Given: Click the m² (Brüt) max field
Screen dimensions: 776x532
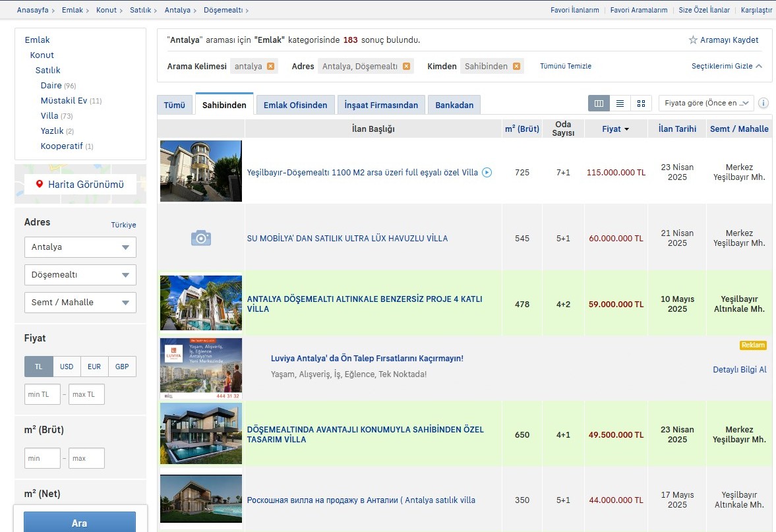Looking at the screenshot, I should (x=86, y=458).
